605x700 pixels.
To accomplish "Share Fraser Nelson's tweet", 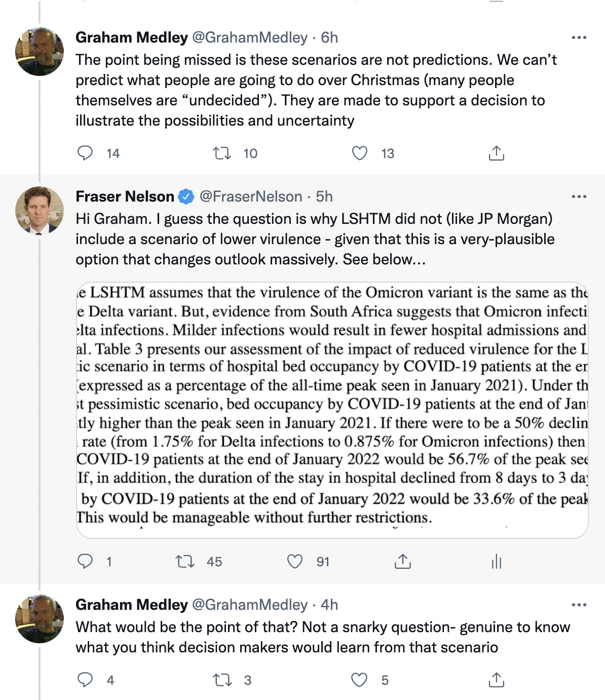I will click(x=403, y=561).
